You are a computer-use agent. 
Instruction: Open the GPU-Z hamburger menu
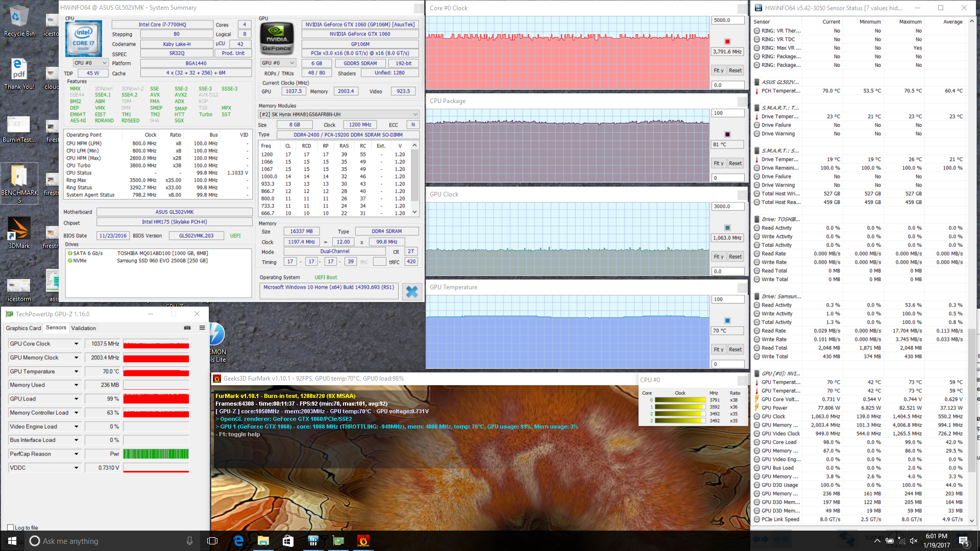(x=202, y=328)
